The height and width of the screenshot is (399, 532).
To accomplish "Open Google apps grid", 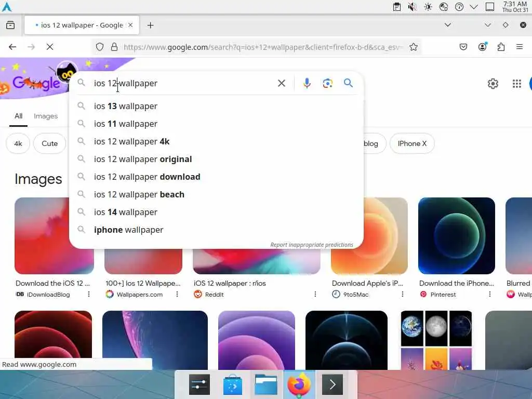I will tap(517, 84).
